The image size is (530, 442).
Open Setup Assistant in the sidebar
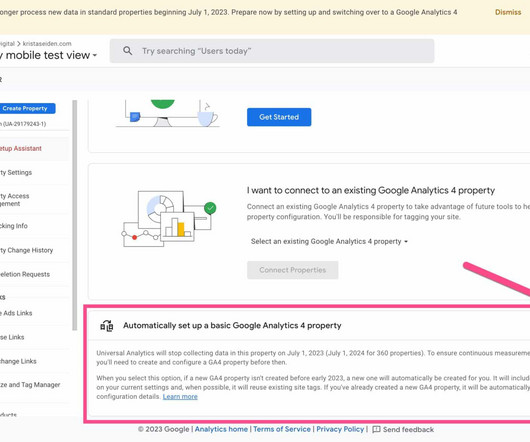pos(34,149)
